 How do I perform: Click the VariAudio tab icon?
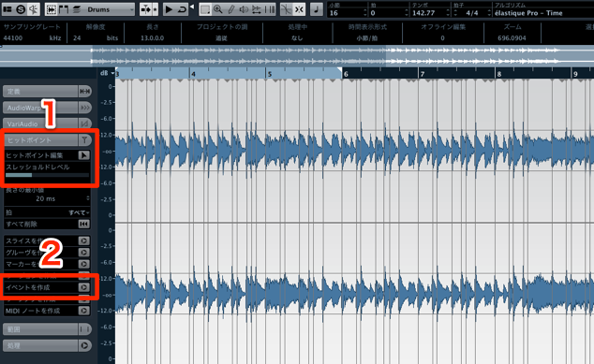[85, 124]
